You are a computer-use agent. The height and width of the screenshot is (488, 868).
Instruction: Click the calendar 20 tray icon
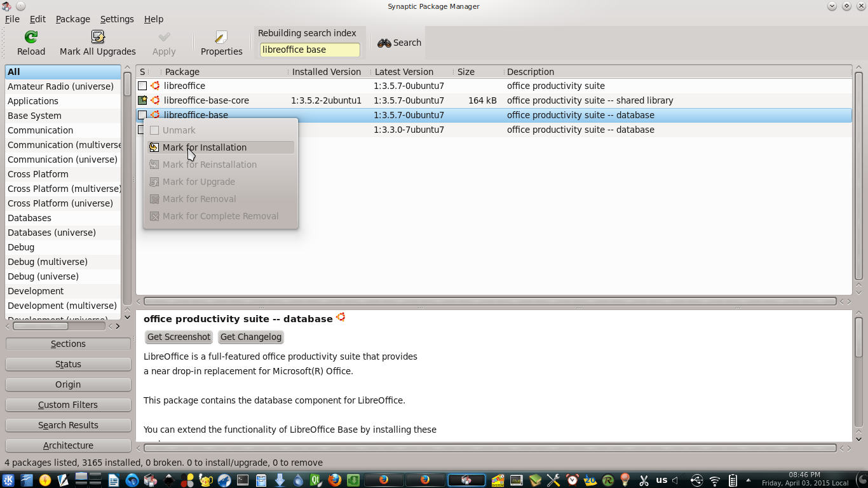click(590, 480)
